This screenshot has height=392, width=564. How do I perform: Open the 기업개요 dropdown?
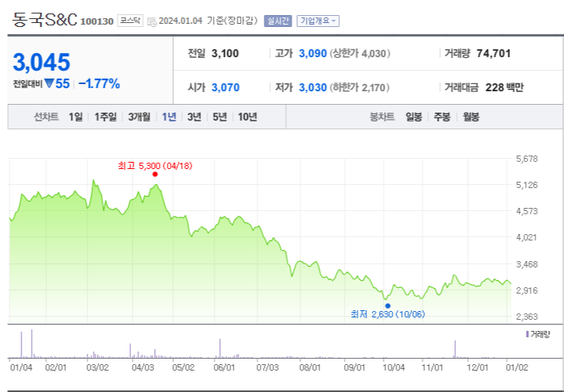click(318, 21)
